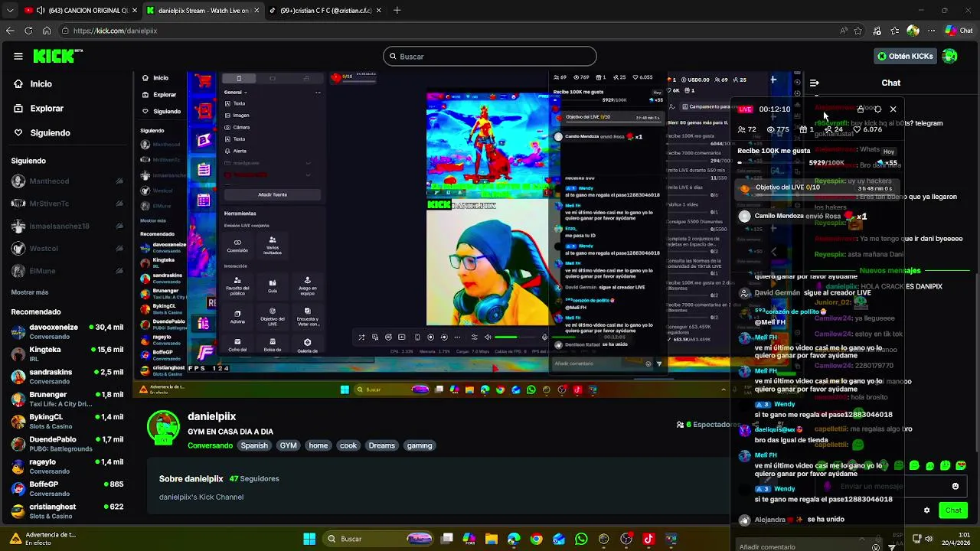Click the Nuevos mensajes divider button
Image resolution: width=980 pixels, height=551 pixels.
(890, 270)
